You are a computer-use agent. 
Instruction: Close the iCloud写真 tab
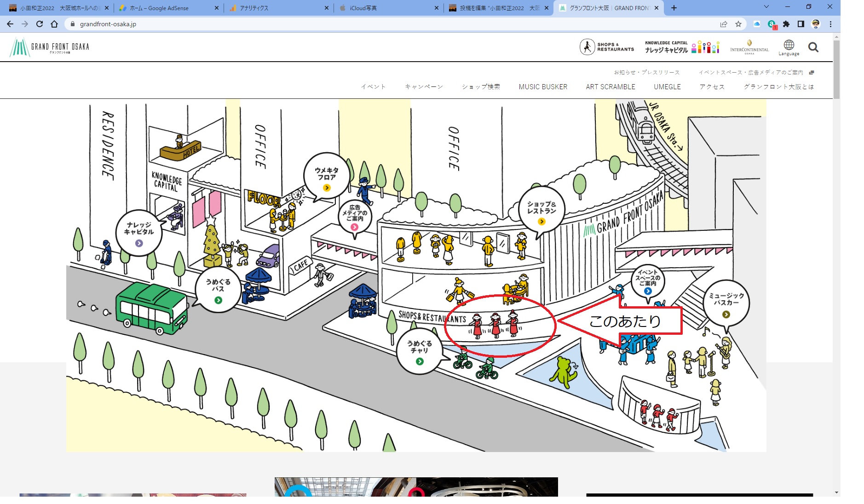[x=437, y=8]
